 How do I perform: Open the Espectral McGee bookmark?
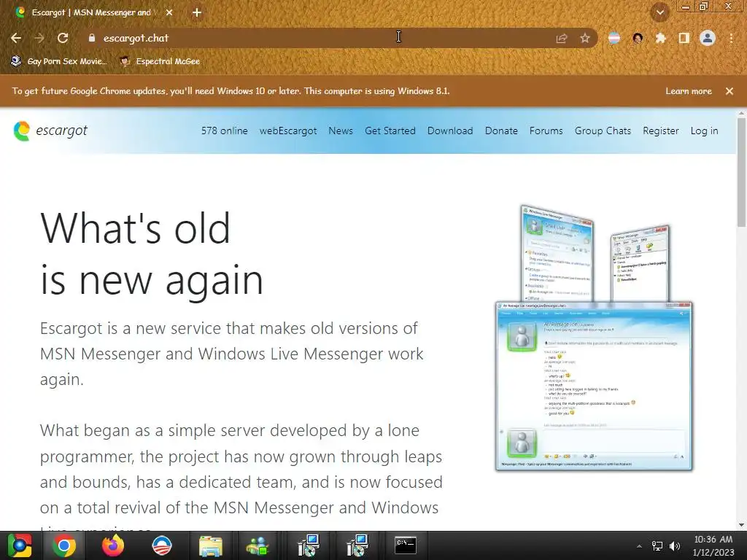pos(160,61)
